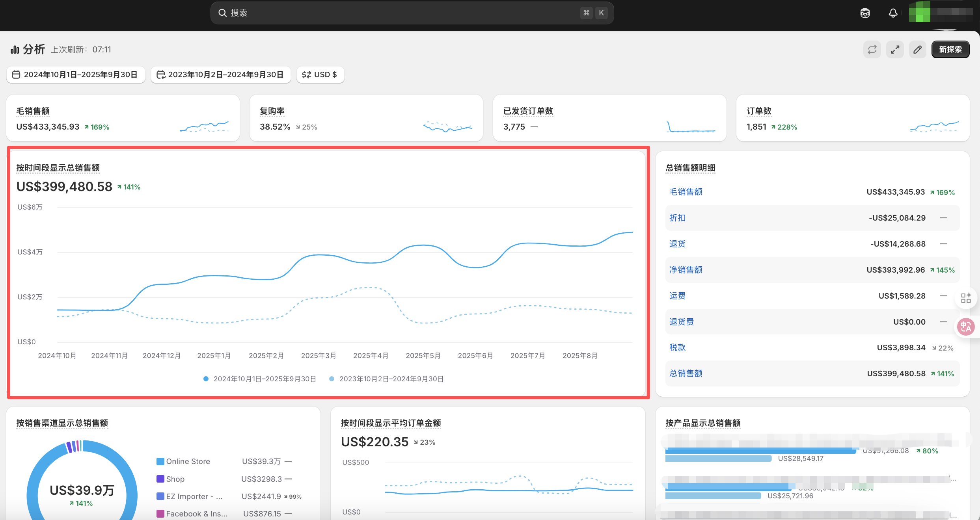Screen dimensions: 980x520
Task: Select the pencil edit icon in the header
Action: tap(917, 49)
